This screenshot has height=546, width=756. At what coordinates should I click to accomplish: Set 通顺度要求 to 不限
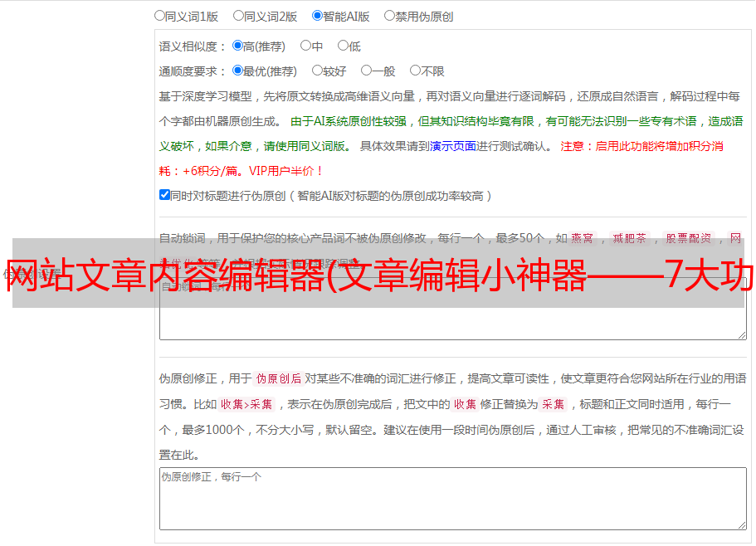coord(415,71)
